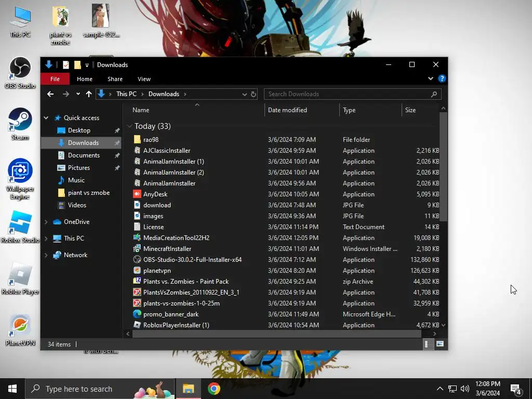The width and height of the screenshot is (532, 399).
Task: Click the OBS-Studio installer file icon
Action: click(x=137, y=260)
